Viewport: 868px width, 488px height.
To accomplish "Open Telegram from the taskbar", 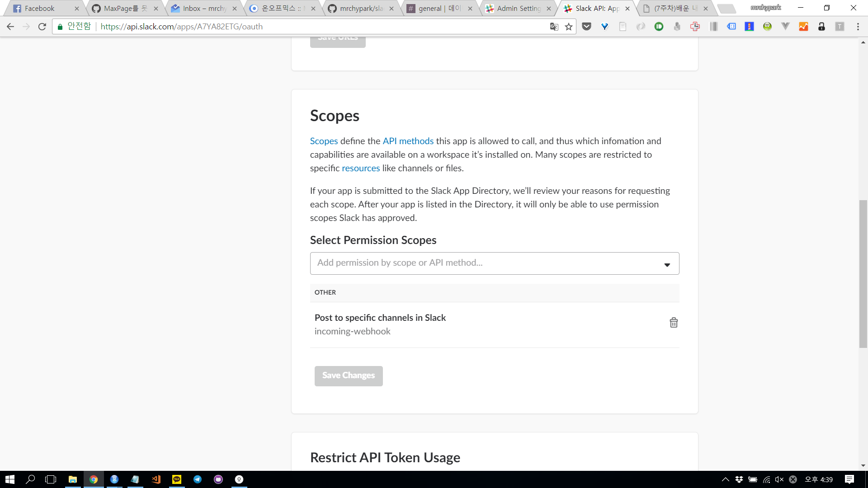I will tap(198, 479).
